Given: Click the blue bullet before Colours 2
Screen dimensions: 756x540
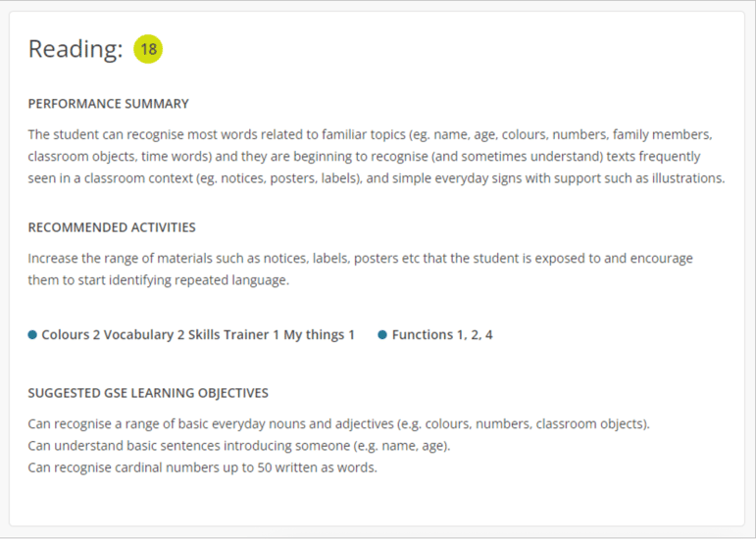Looking at the screenshot, I should (x=32, y=335).
